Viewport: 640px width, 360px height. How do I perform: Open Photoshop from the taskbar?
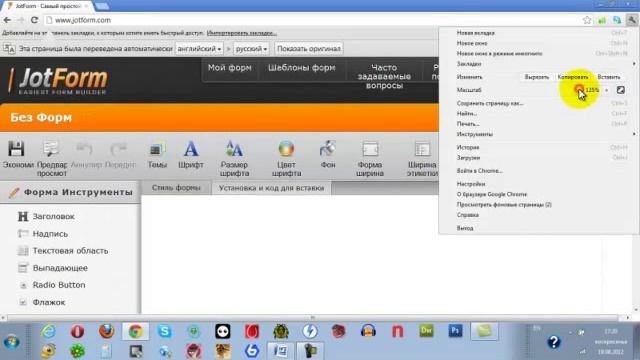tap(455, 331)
